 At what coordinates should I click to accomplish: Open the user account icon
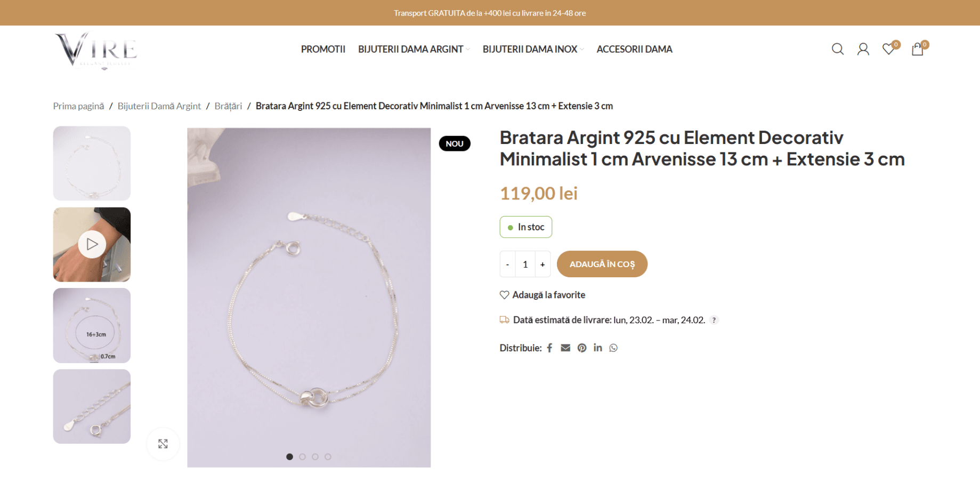(x=863, y=49)
